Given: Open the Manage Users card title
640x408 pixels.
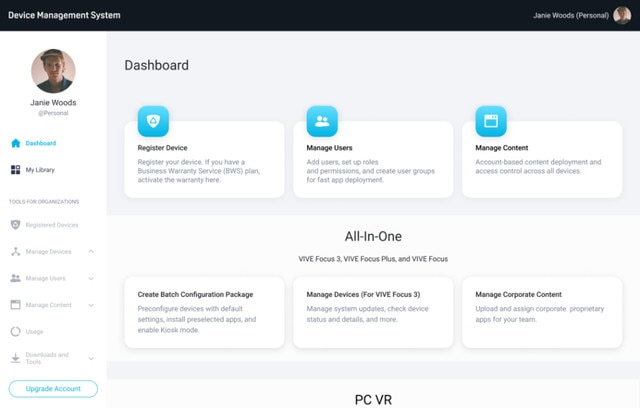Looking at the screenshot, I should (329, 148).
